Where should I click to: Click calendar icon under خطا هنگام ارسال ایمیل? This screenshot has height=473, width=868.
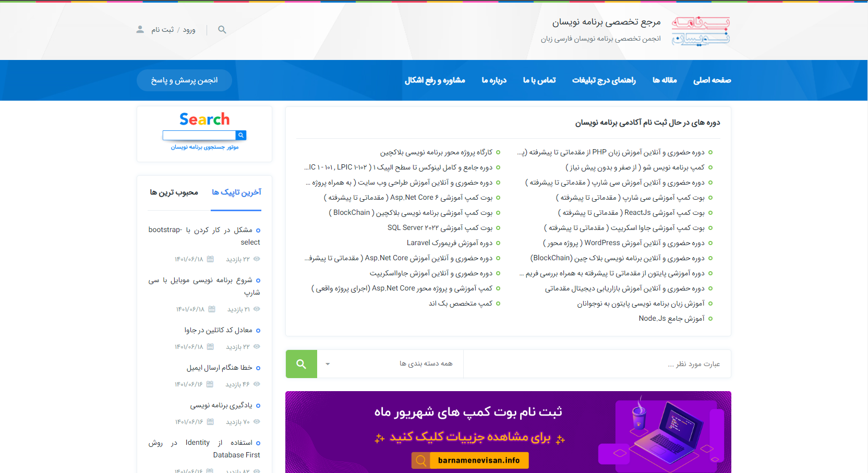point(210,384)
